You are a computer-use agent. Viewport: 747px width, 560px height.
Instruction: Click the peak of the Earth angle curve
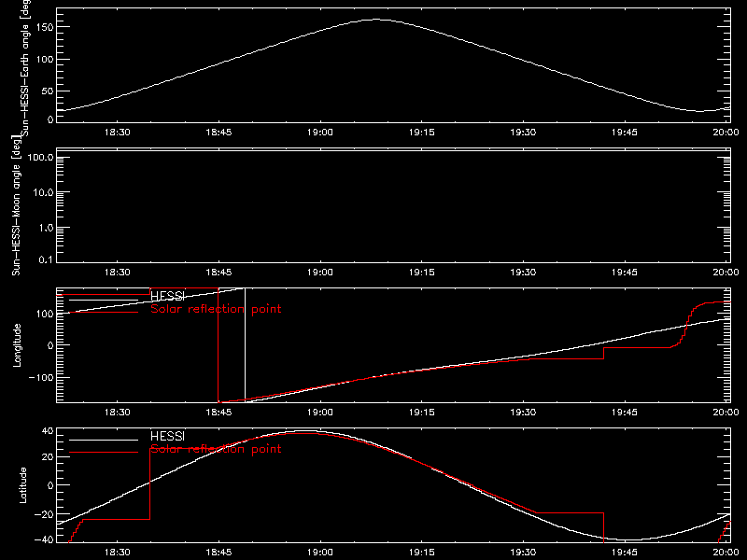(x=376, y=20)
